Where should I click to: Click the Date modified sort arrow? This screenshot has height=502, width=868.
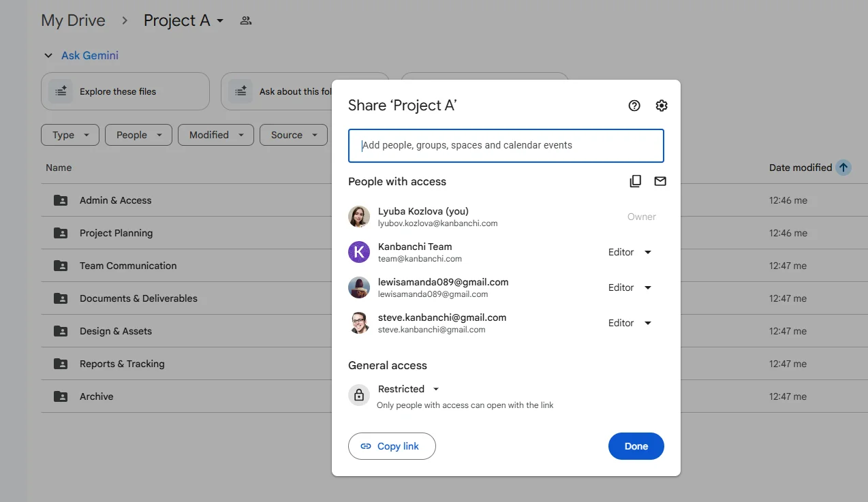coord(843,167)
